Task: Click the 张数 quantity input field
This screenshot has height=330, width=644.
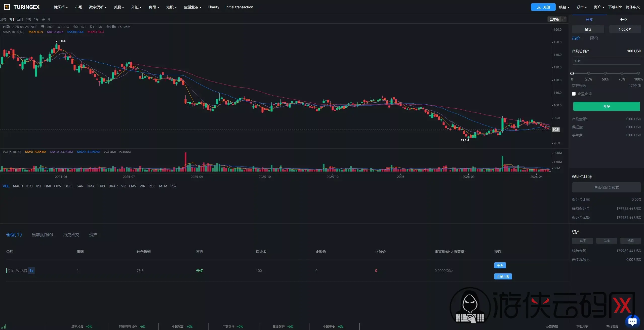Action: tap(607, 61)
